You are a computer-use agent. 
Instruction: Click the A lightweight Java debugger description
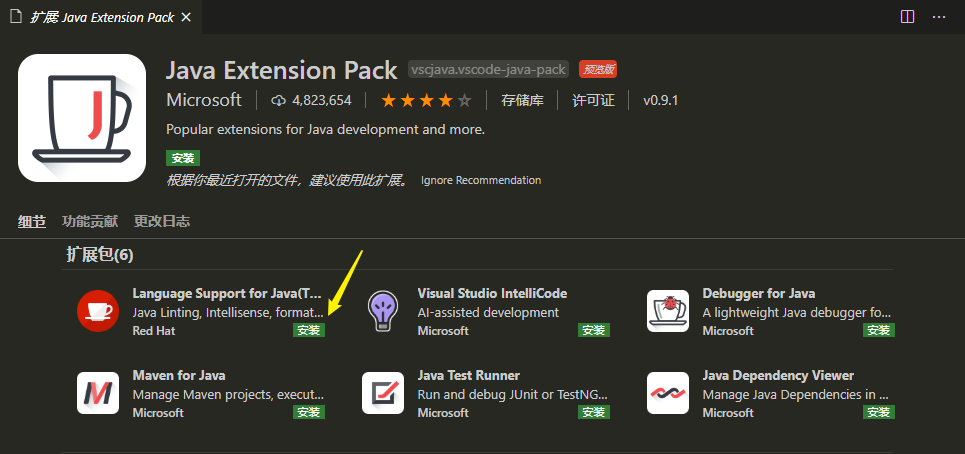coord(796,313)
